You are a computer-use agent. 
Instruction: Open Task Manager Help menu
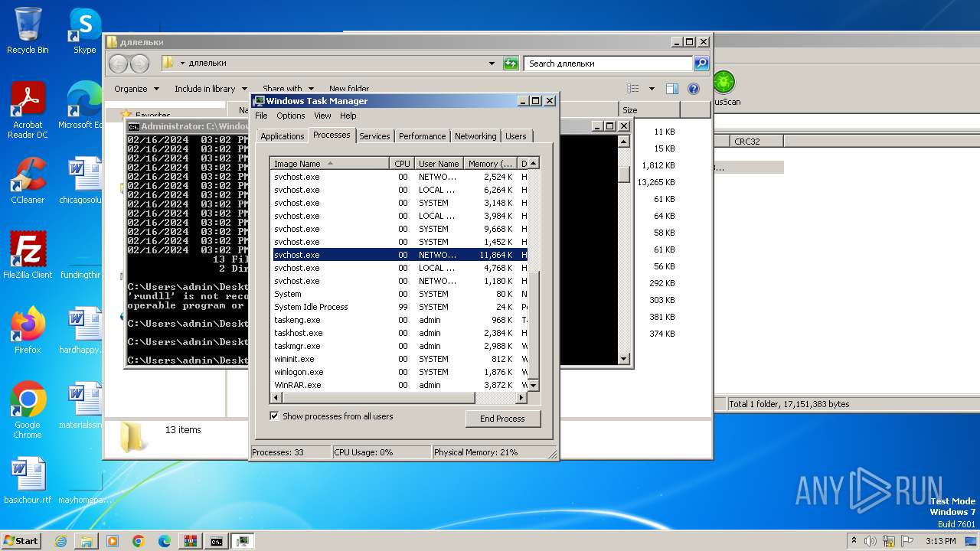pyautogui.click(x=348, y=116)
